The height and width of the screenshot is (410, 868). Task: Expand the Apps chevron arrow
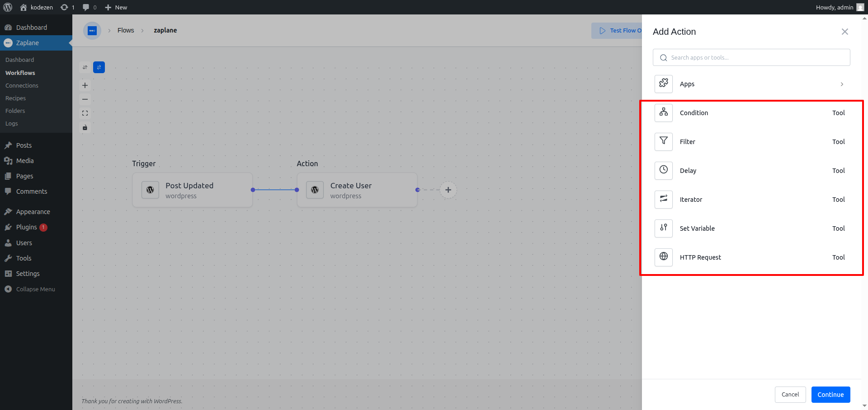pyautogui.click(x=842, y=84)
